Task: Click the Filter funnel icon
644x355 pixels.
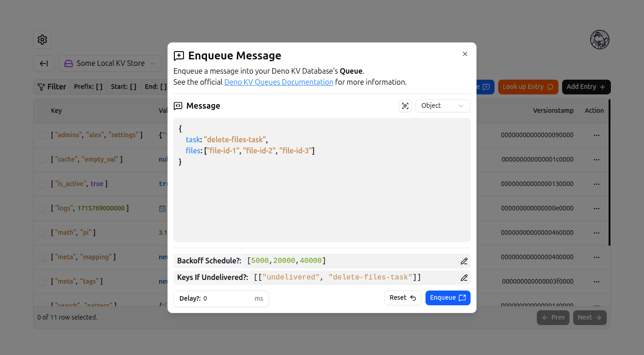Action: pos(41,87)
